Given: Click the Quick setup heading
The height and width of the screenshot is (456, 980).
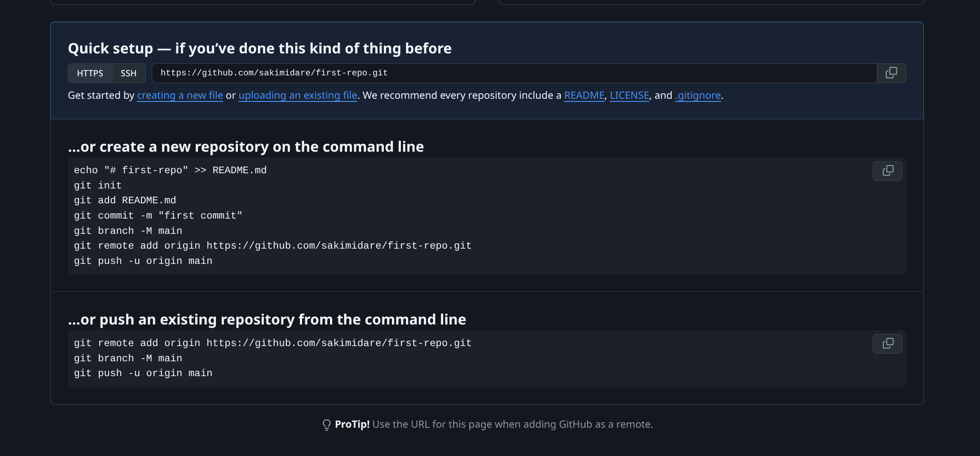Looking at the screenshot, I should coord(259,48).
